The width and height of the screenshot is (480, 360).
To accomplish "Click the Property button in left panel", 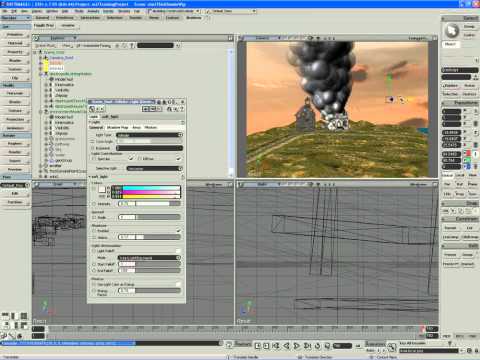I will [15, 52].
